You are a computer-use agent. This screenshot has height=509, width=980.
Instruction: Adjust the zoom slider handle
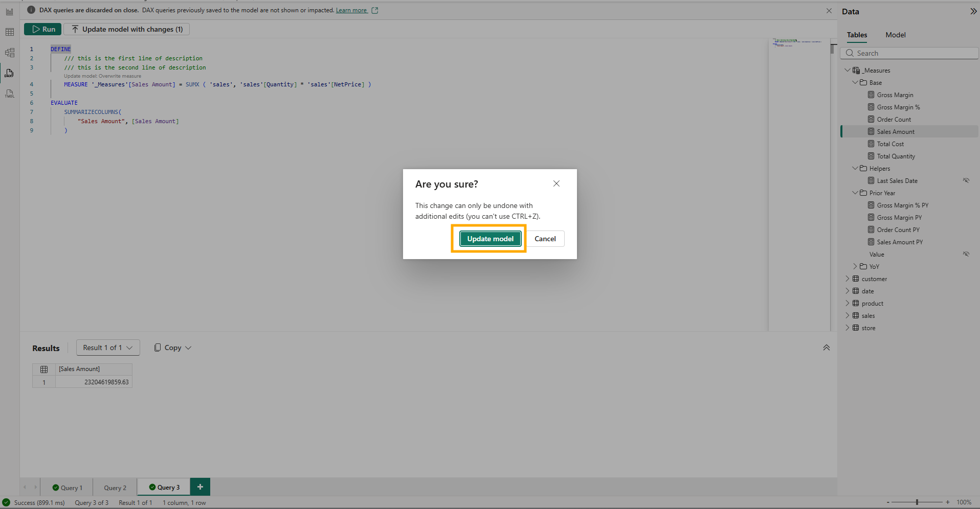(x=917, y=502)
